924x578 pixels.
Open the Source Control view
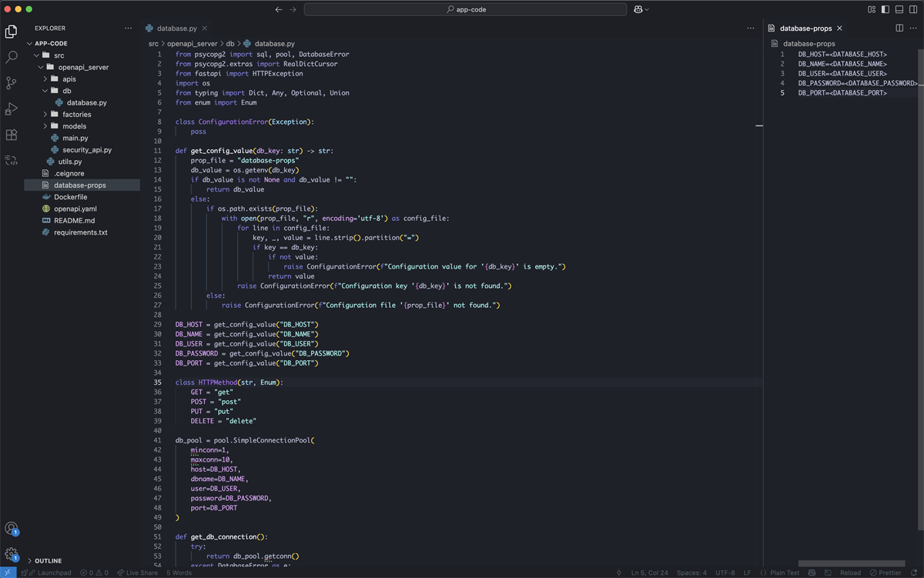[x=12, y=83]
